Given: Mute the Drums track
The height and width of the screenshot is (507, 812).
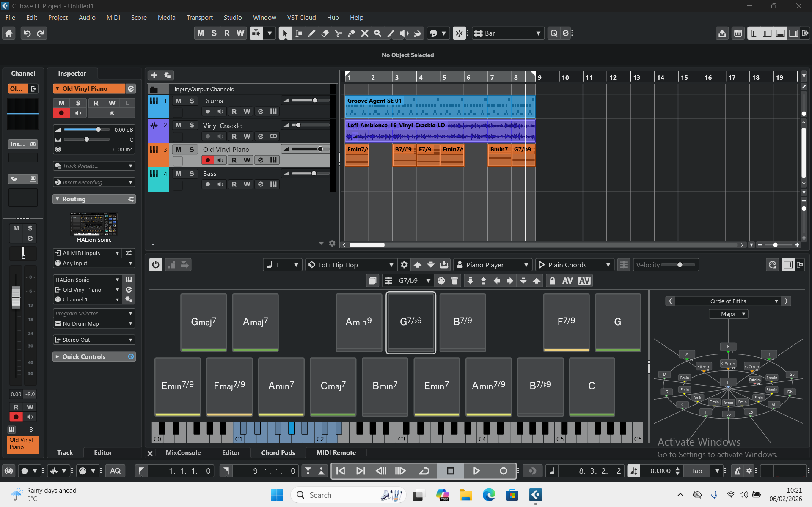Looking at the screenshot, I should pos(179,101).
